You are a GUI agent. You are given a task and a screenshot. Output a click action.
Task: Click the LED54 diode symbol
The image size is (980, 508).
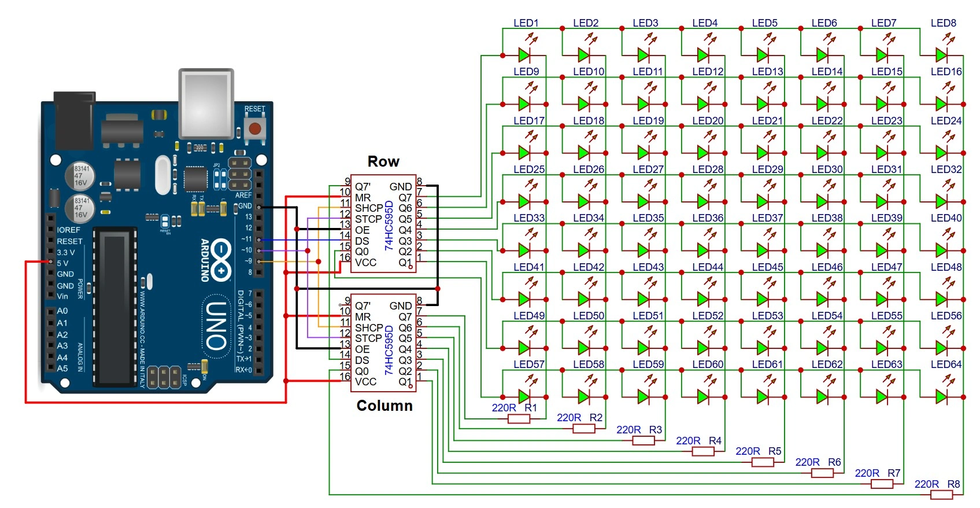click(822, 348)
